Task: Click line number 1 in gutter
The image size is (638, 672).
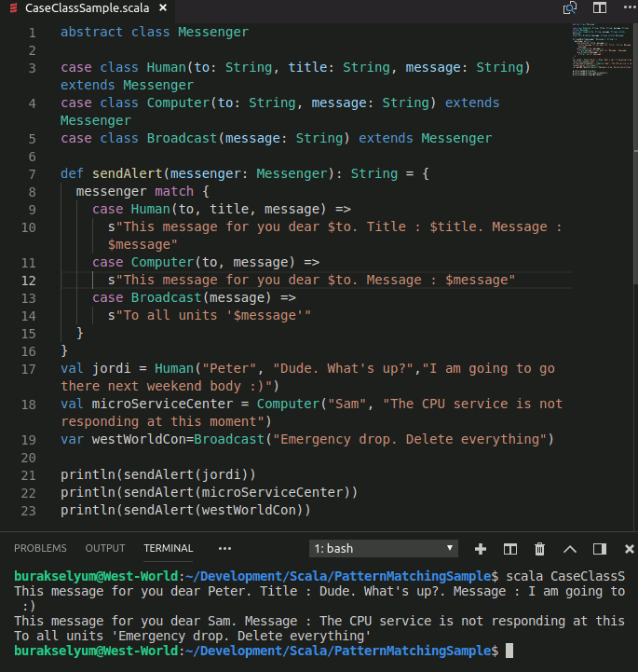Action: click(x=33, y=33)
